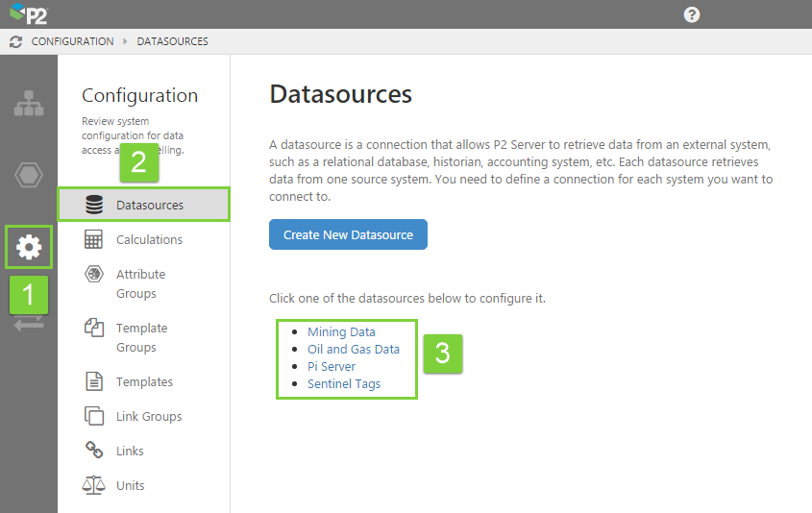Select the hexagon sidebar icon
This screenshot has height=513, width=812.
click(x=29, y=176)
